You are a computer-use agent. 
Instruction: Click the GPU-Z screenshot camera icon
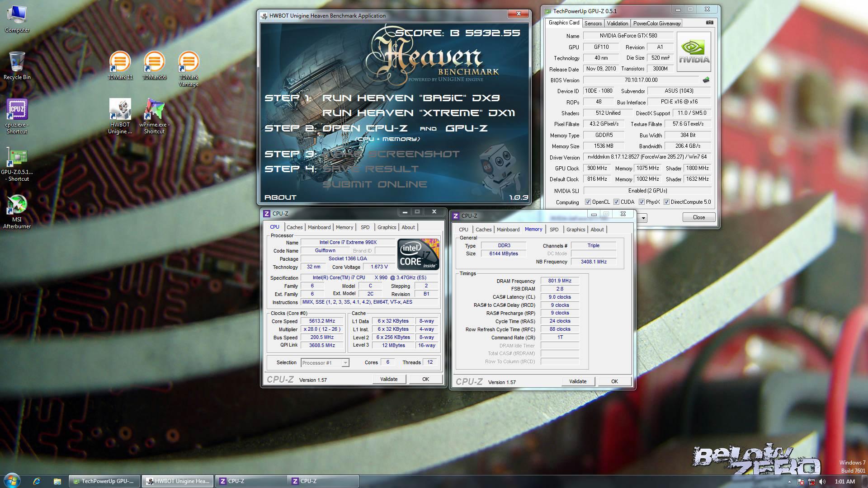coord(710,23)
